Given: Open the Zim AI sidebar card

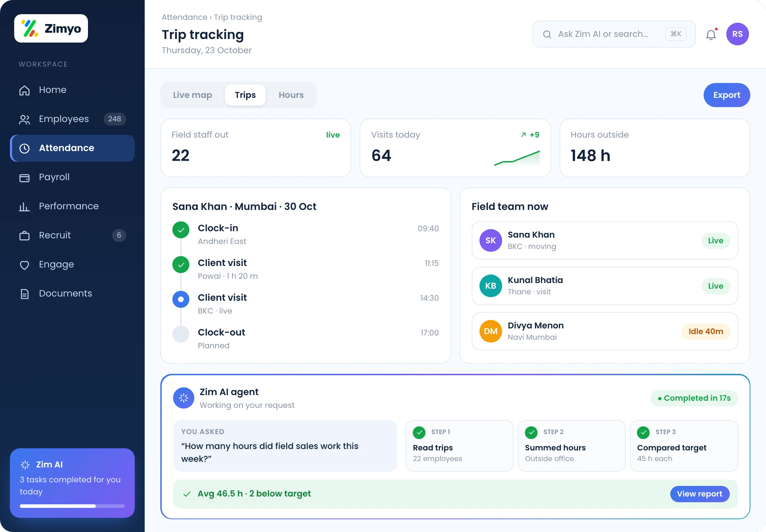Looking at the screenshot, I should (72, 483).
